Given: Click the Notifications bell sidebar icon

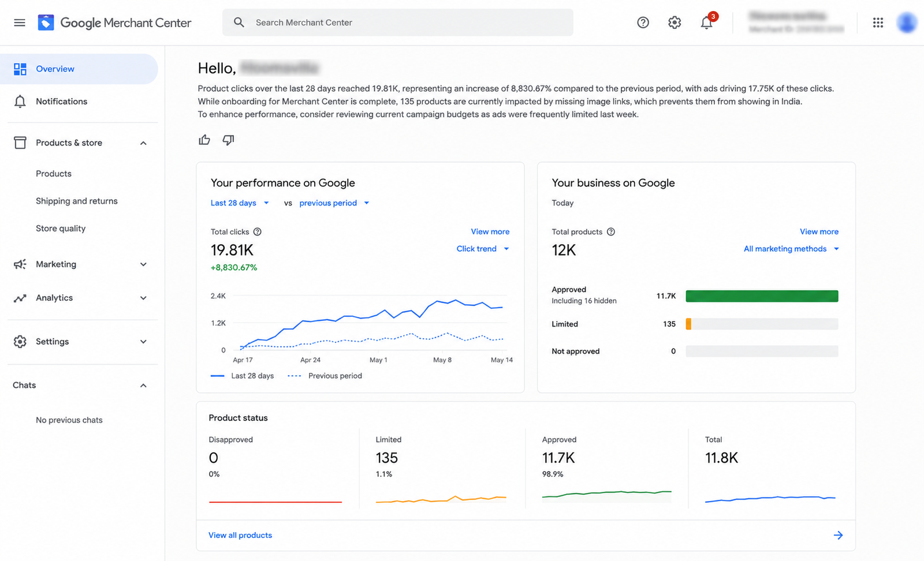Looking at the screenshot, I should 20,102.
